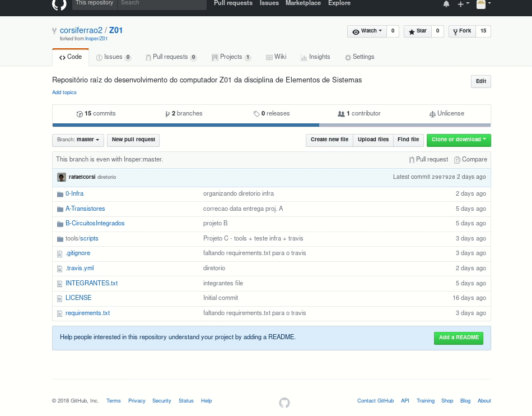Star the Z01 repository

417,31
